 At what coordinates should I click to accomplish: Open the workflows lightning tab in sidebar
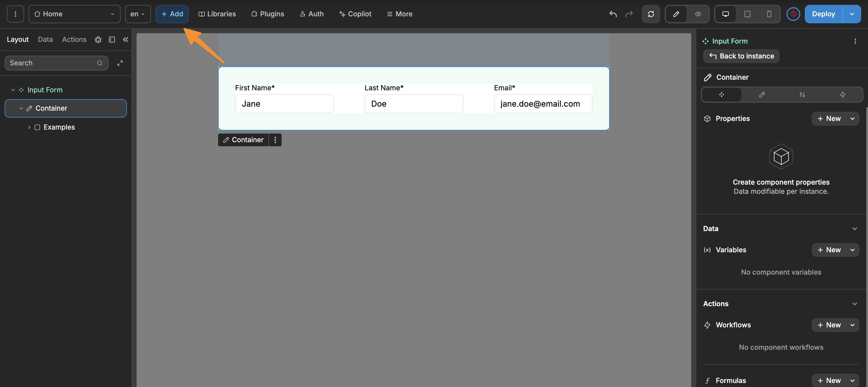[x=842, y=95]
